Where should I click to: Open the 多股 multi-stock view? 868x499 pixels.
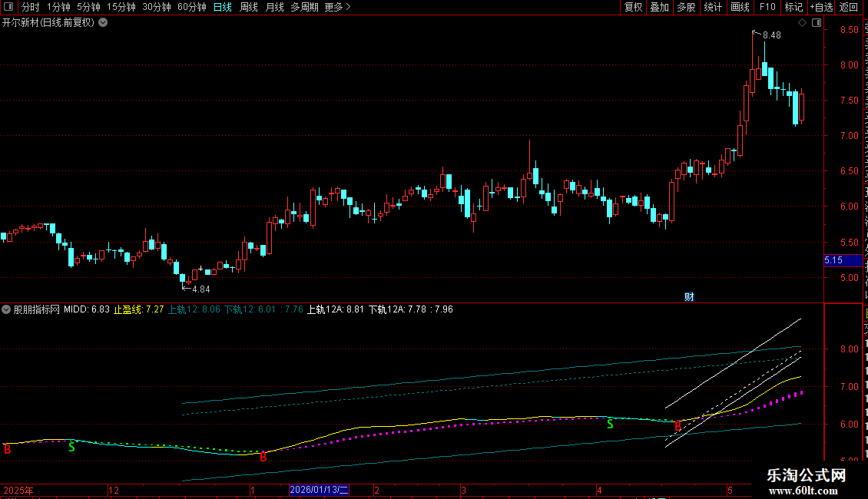click(686, 7)
